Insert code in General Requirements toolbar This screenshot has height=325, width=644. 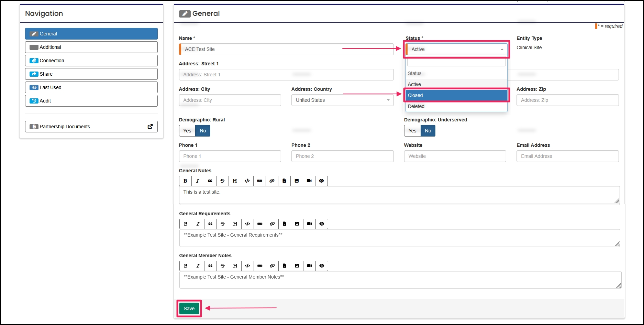click(247, 224)
